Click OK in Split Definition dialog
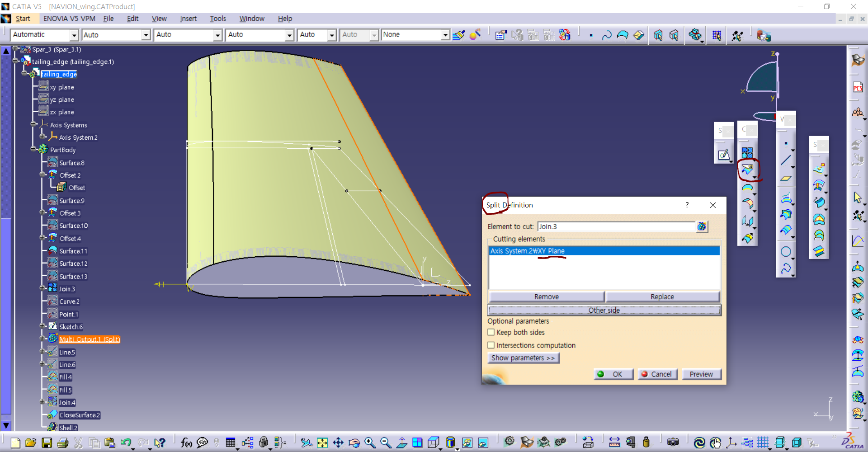Viewport: 868px width, 452px height. click(x=613, y=374)
